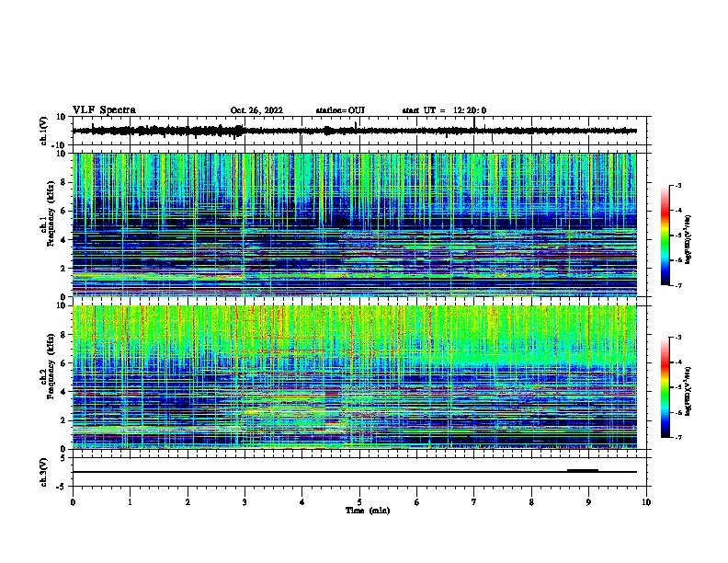The image size is (728, 563).
Task: Click the ch.2 'Frequency (kHz)' axis label
Action: pos(51,366)
